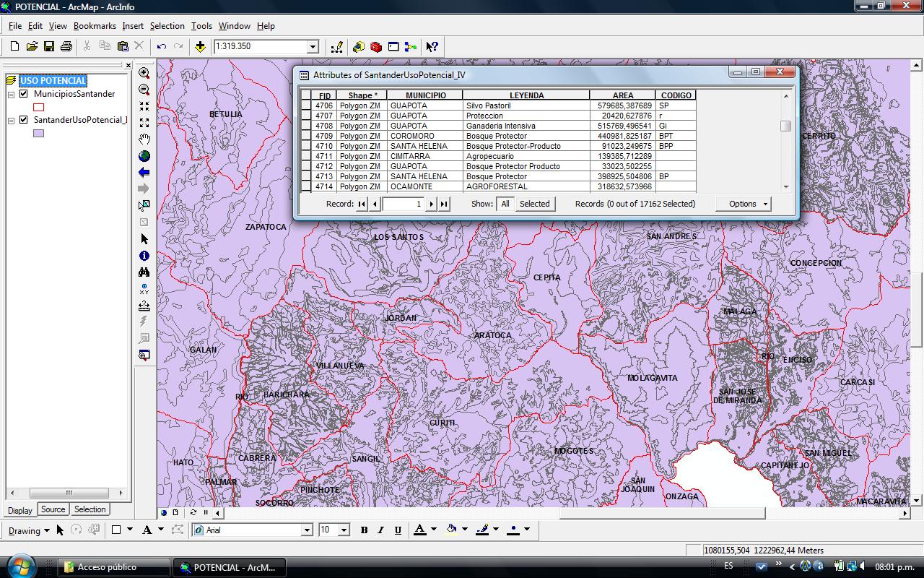Apply bold formatting in the Draw toolbar
The height and width of the screenshot is (578, 924).
364,530
